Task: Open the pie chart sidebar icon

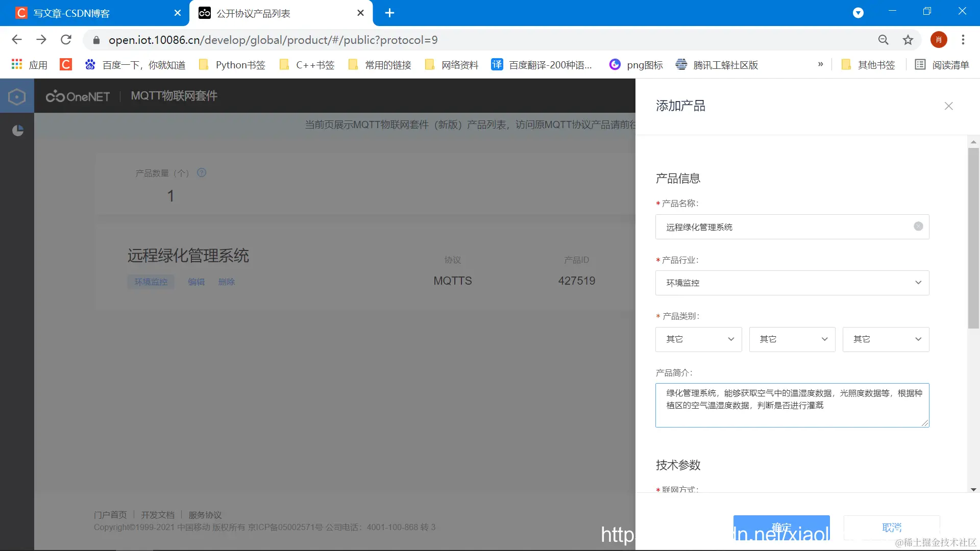Action: pyautogui.click(x=17, y=131)
